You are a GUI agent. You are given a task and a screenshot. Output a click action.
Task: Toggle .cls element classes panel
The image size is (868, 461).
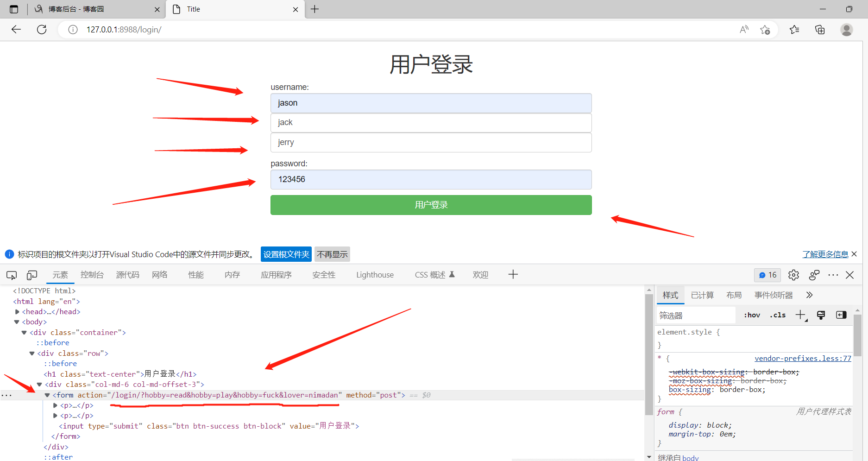pyautogui.click(x=778, y=315)
